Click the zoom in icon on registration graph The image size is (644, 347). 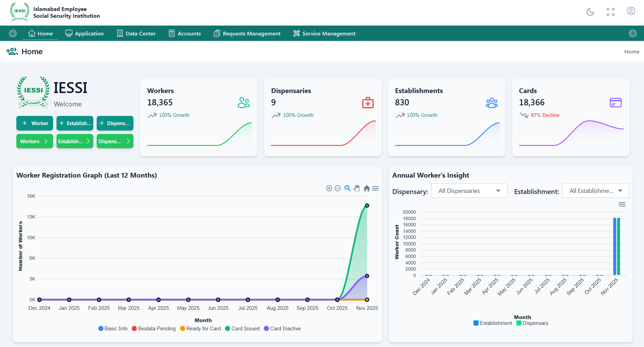tap(329, 188)
